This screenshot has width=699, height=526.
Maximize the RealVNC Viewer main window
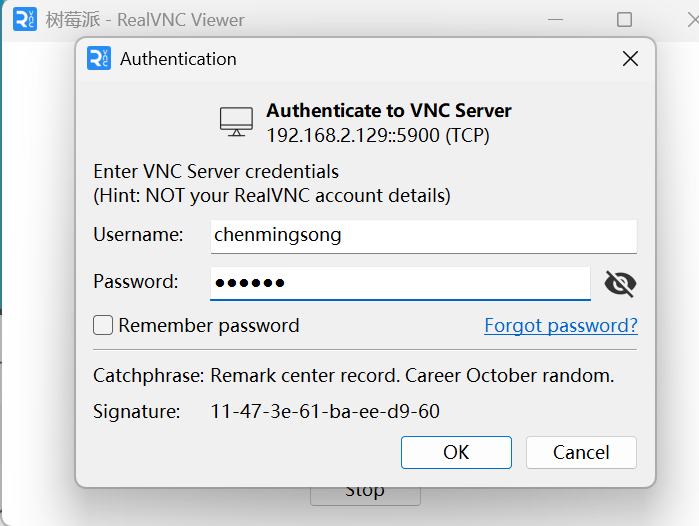(624, 20)
